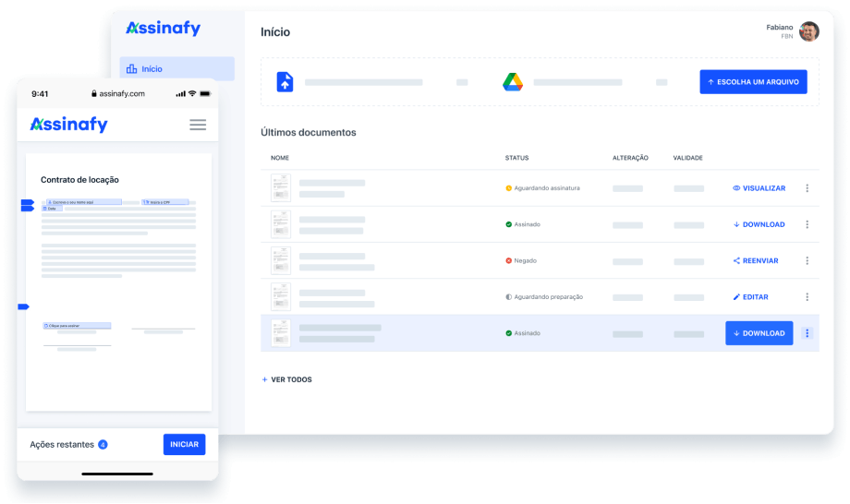Click Reenviar for the denied document
This screenshot has width=850, height=504.
tap(756, 261)
